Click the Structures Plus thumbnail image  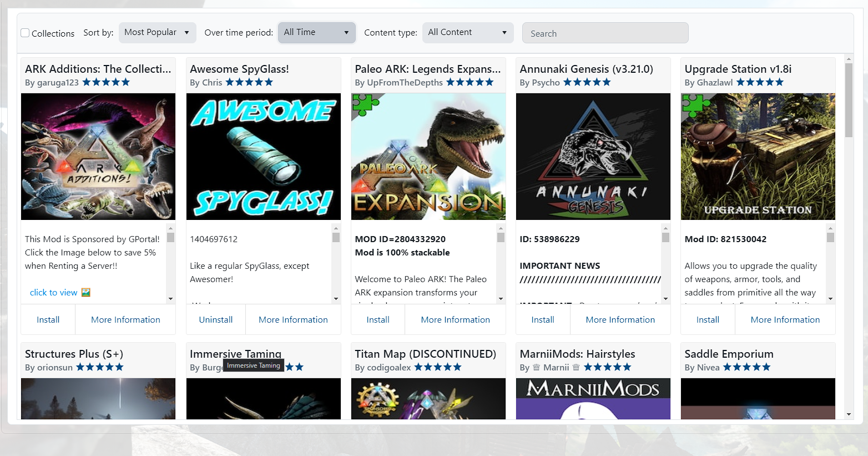[98, 399]
